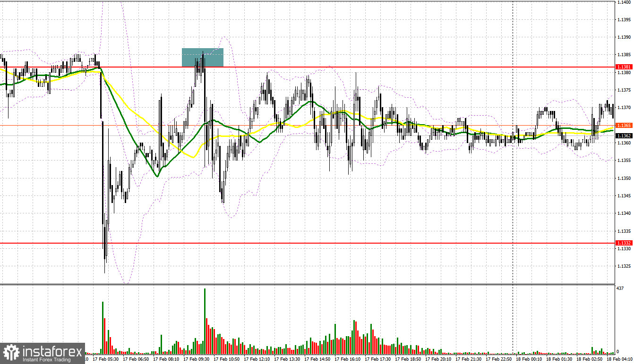The width and height of the screenshot is (634, 364).
Task: Click the 17 Feb 09:30 time label
Action: 196,359
